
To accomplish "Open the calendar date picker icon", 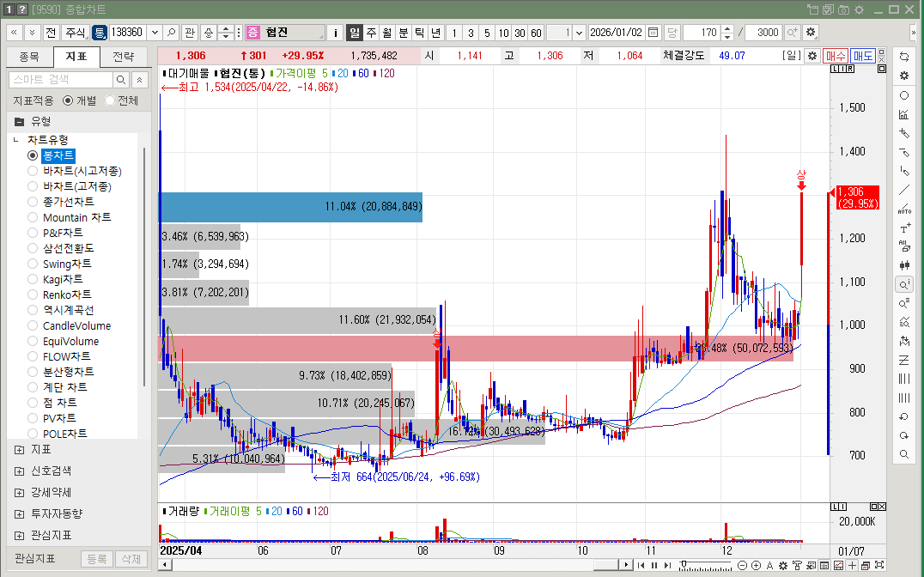I will click(653, 33).
